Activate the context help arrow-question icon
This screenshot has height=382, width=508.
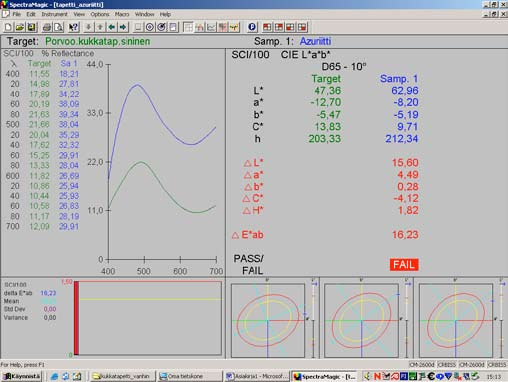click(x=73, y=27)
